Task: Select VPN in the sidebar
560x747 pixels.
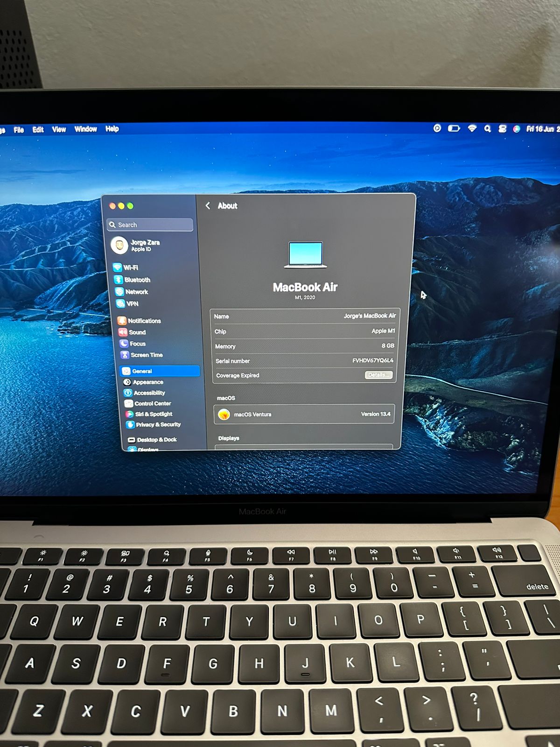Action: pos(127,304)
